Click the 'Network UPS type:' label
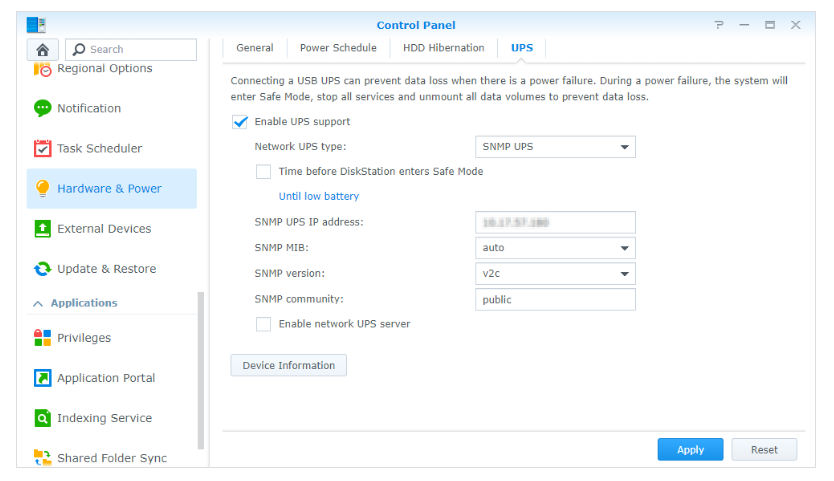834x481 pixels. point(300,147)
